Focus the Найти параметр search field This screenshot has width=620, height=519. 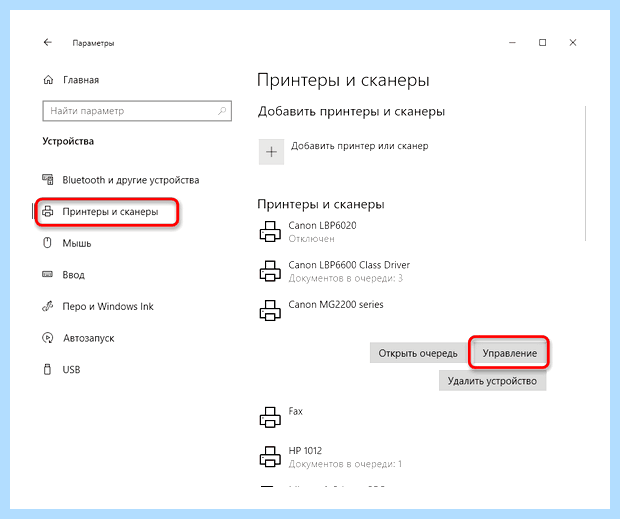tap(137, 111)
